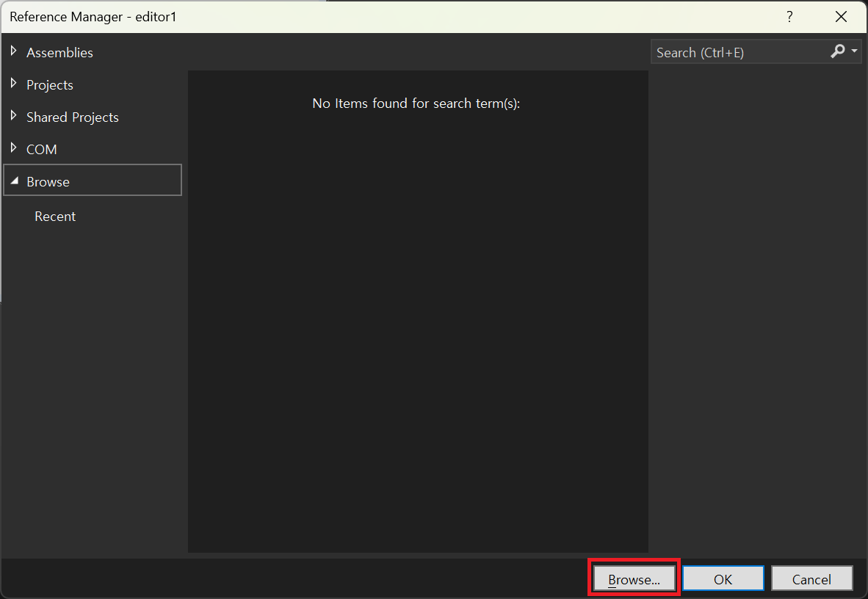Click the Browse... button
Screen dimensions: 868x599
(x=634, y=578)
